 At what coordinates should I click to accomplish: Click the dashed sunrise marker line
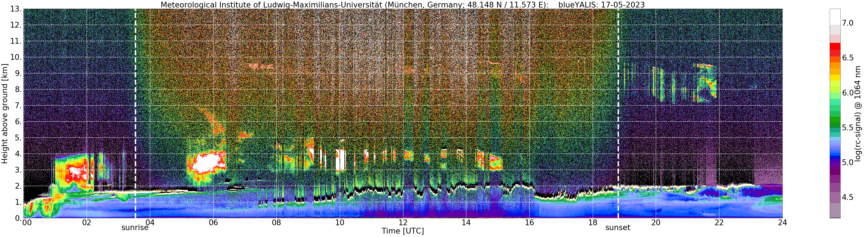[135, 113]
